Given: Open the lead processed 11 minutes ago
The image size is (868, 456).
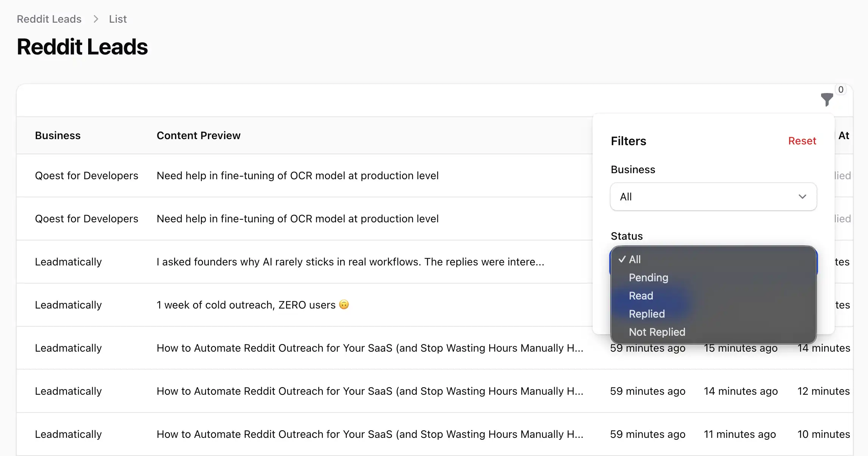Looking at the screenshot, I should coord(739,434).
